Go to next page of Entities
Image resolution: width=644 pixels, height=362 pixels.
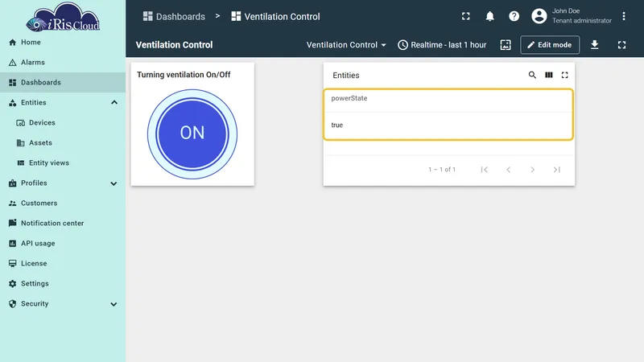click(532, 170)
